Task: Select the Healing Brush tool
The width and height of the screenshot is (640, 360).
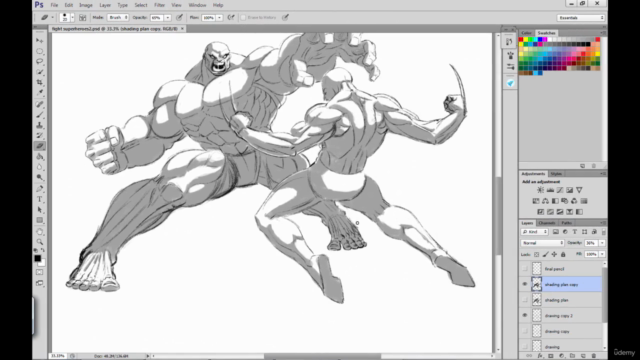Action: coord(40,104)
